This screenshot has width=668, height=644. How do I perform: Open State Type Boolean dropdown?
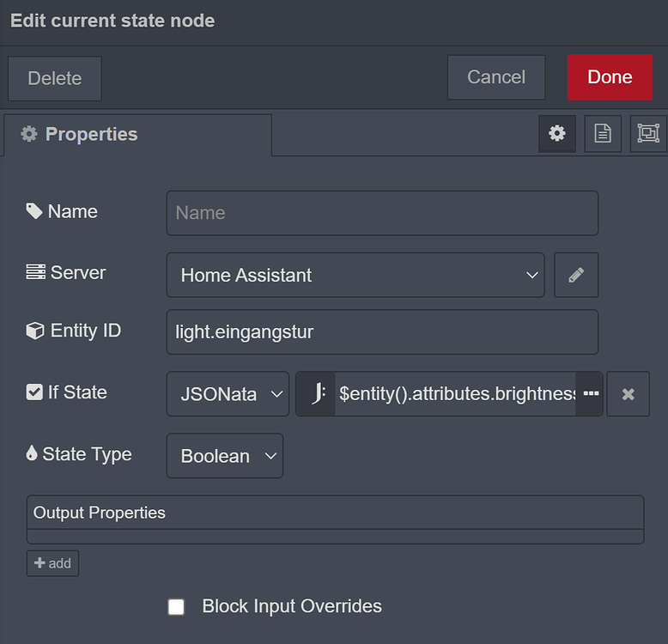pos(224,456)
